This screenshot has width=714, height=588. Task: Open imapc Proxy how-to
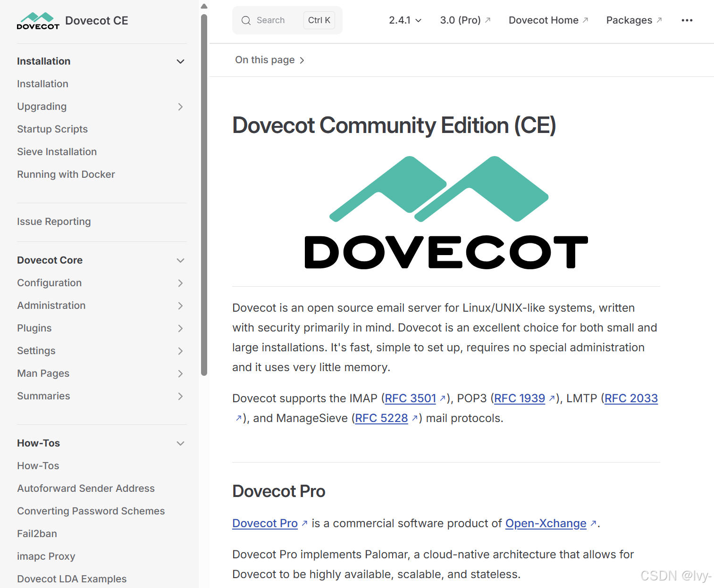click(x=46, y=556)
